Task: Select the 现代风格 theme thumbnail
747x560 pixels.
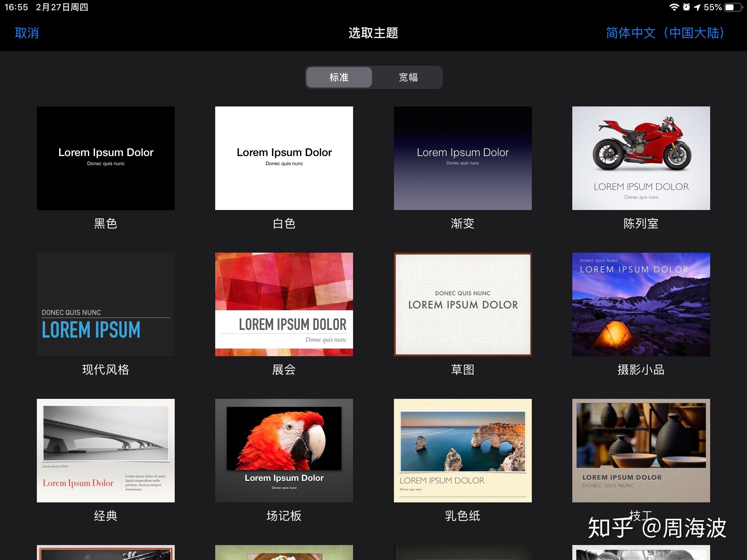Action: (106, 304)
